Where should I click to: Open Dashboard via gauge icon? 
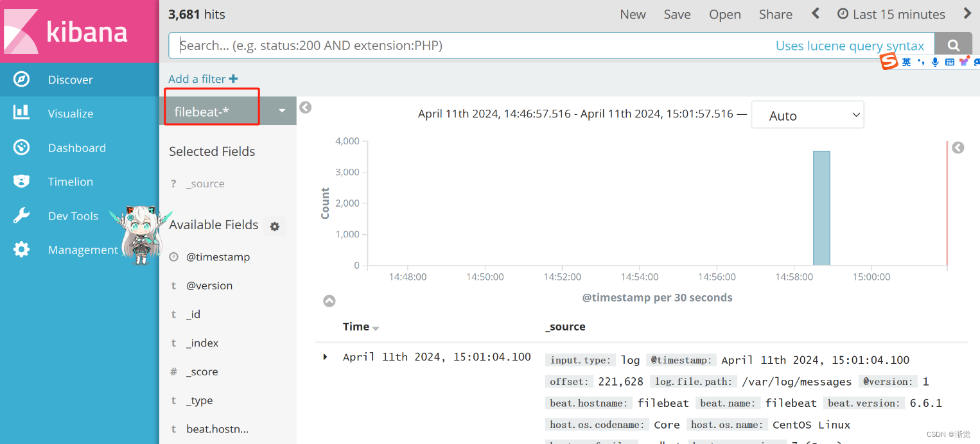pos(21,148)
